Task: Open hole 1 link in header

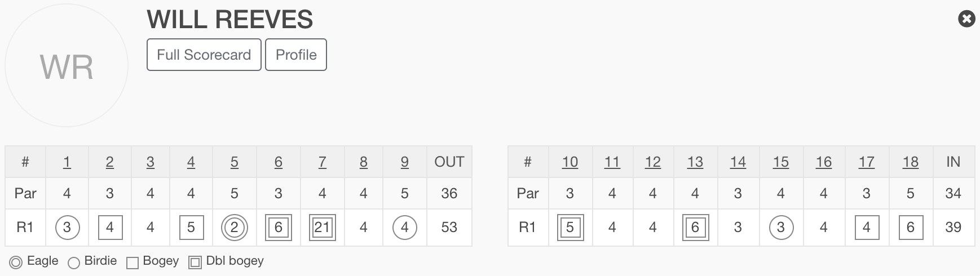Action: (67, 162)
